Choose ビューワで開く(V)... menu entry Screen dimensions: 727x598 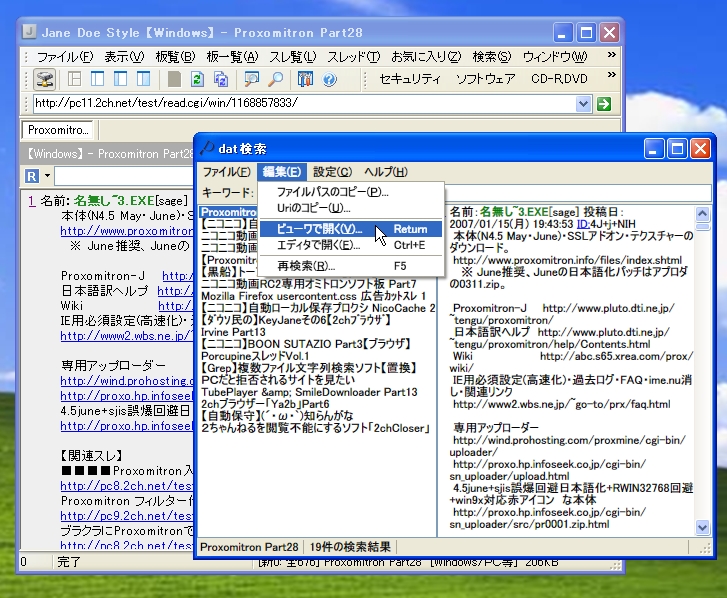[x=351, y=229]
